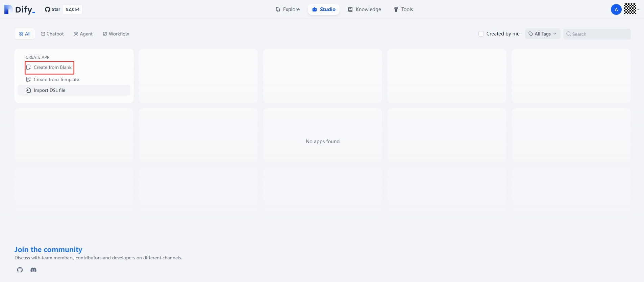Click the Import DSL file icon
The image size is (644, 282).
click(29, 90)
